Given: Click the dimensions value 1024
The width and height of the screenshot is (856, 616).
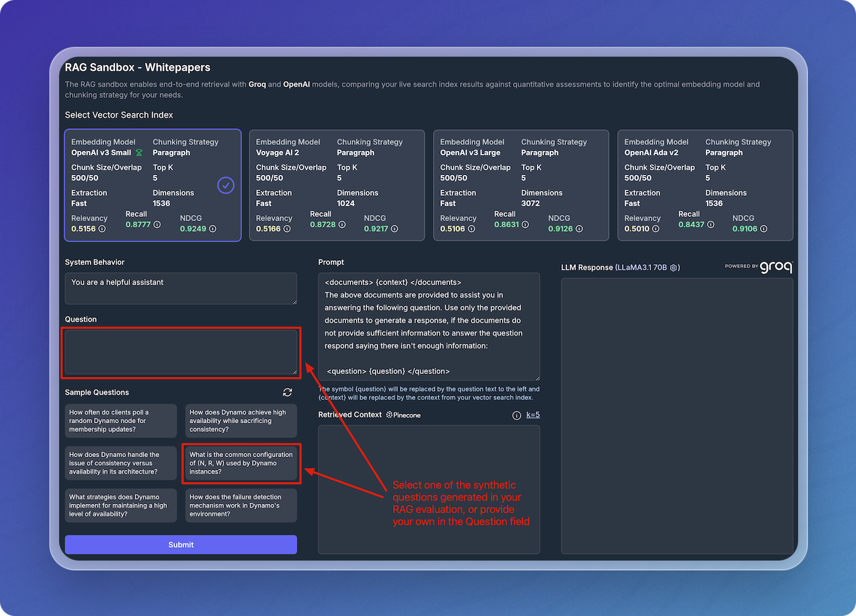Looking at the screenshot, I should [x=345, y=203].
